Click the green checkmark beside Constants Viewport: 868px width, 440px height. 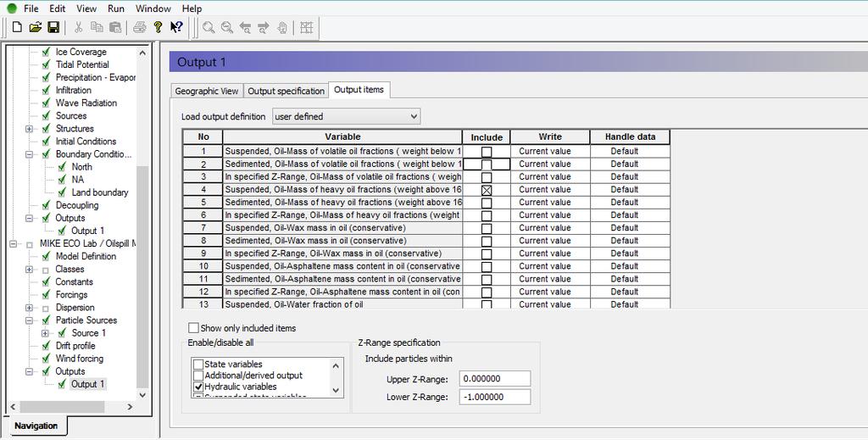46,281
